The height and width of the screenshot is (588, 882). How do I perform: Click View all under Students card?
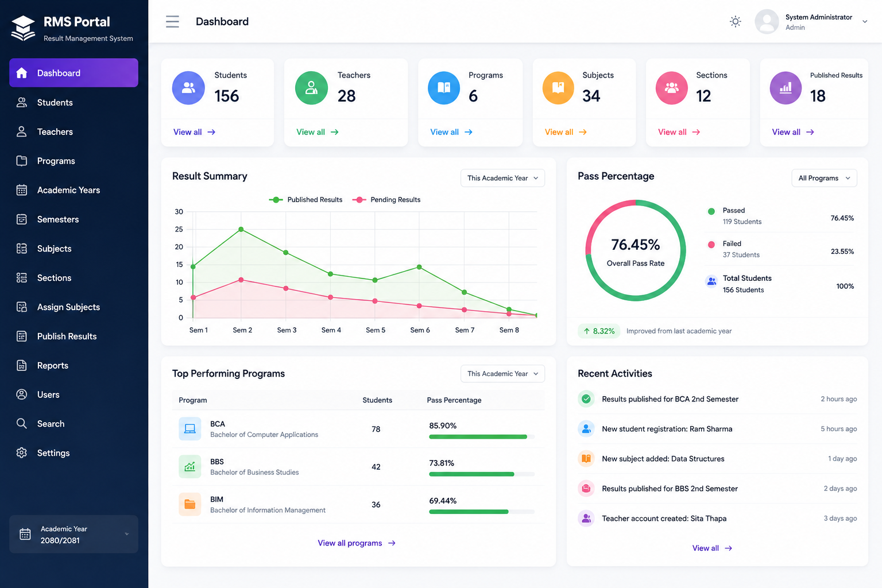pos(194,132)
